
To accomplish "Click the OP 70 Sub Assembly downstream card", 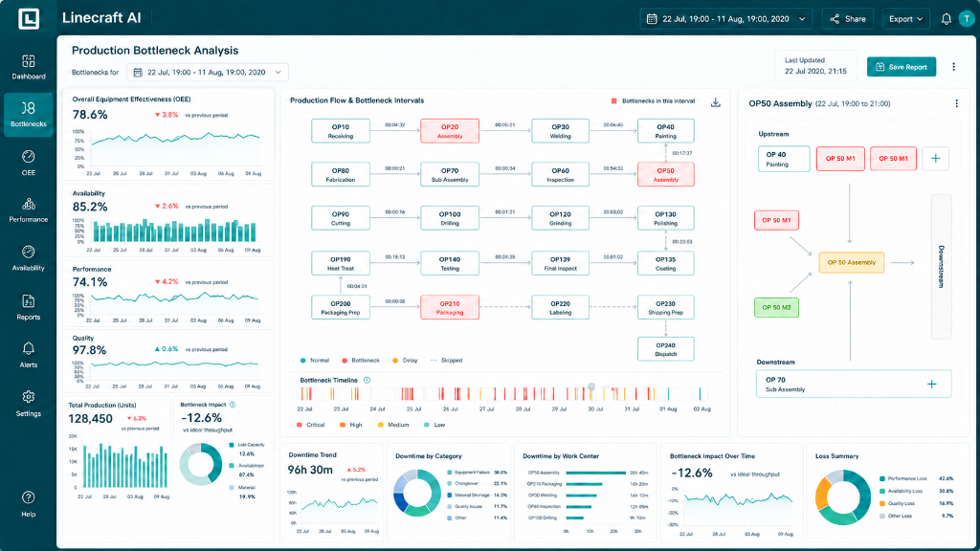I will 854,385.
